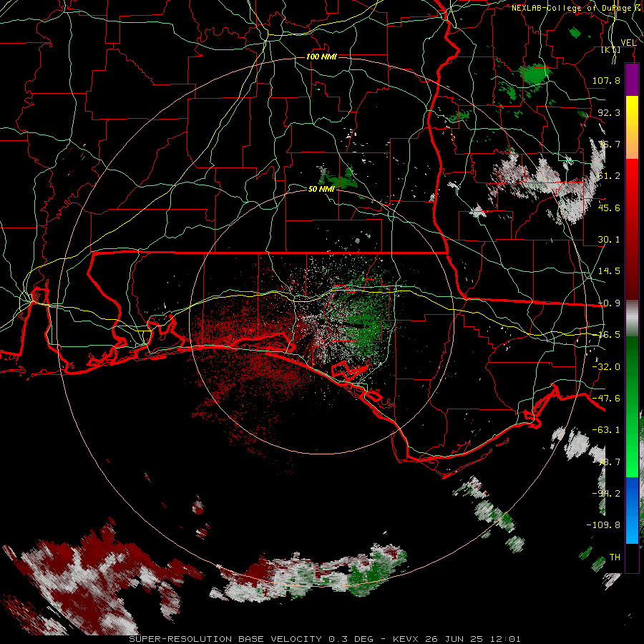
Task: Click the TH label on the legend
Action: pyautogui.click(x=615, y=557)
